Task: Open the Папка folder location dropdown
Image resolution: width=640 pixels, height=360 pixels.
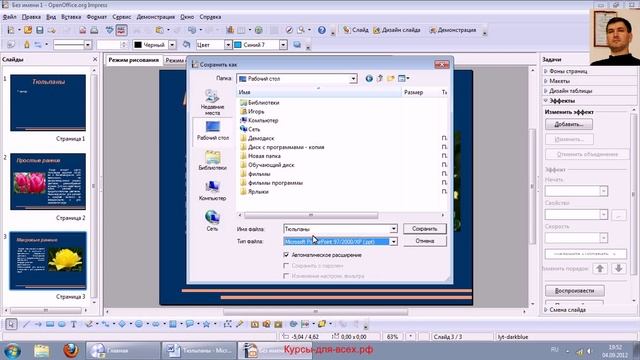Action: [x=353, y=79]
